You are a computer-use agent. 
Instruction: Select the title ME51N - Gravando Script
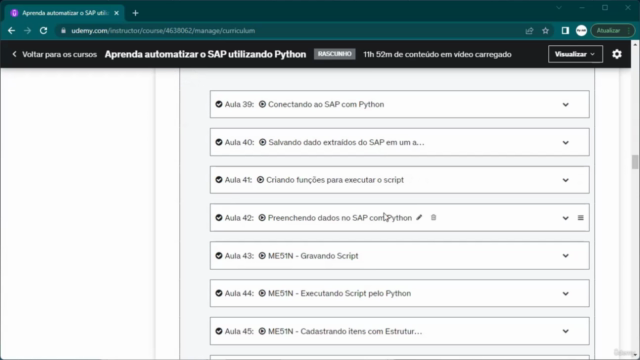(x=313, y=256)
